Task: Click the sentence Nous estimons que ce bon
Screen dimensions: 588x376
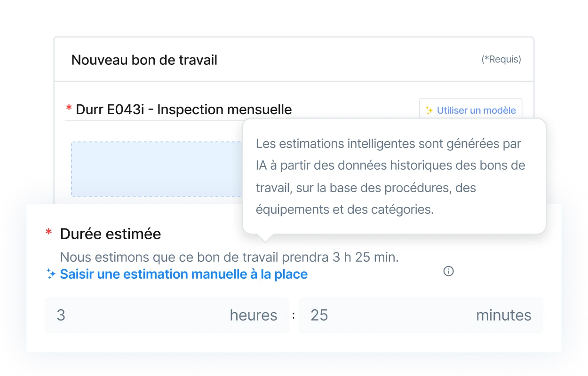Action: 230,258
